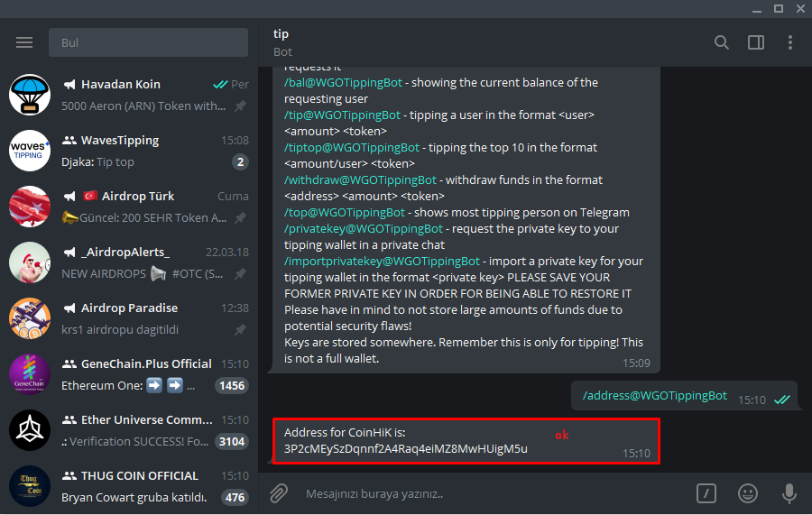Open Airdrop Paradise channel
This screenshot has height=515, width=812.
[x=129, y=318]
